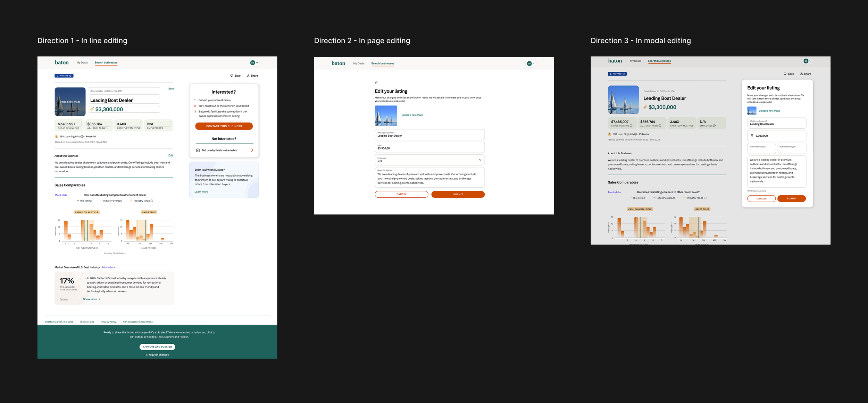Viewport: 868px width, 403px height.
Task: Click the X-box icon beside 'Tell us why'
Action: pyautogui.click(x=198, y=150)
